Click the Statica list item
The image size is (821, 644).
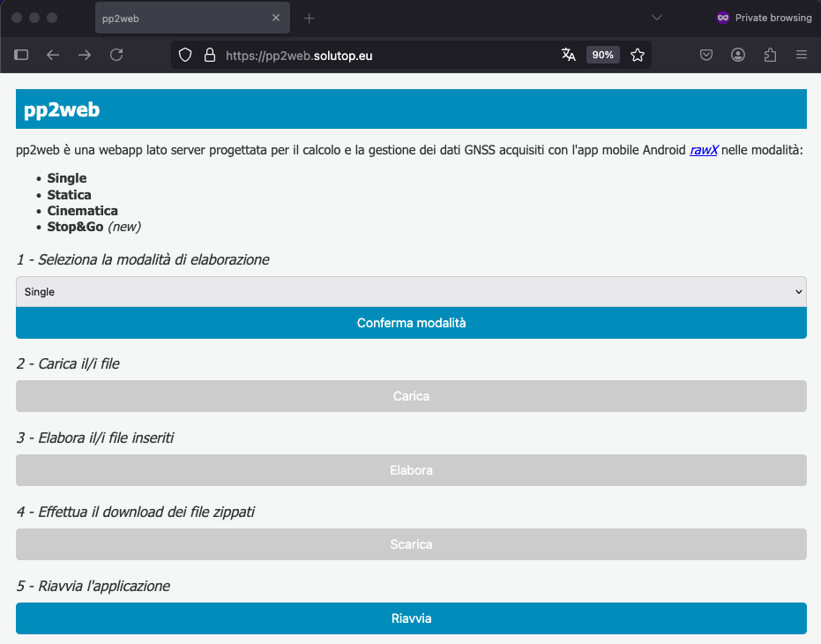pyautogui.click(x=69, y=195)
